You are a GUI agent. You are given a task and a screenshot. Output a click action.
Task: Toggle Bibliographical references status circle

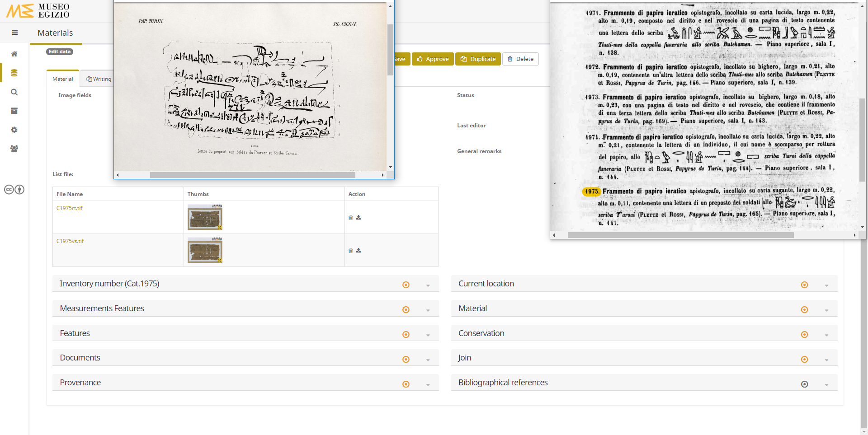pos(804,384)
